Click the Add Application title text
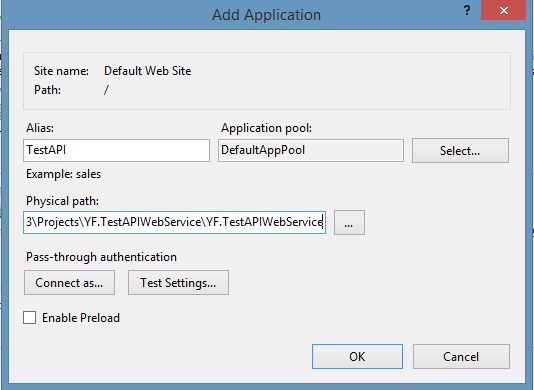The width and height of the screenshot is (534, 390). 266,15
